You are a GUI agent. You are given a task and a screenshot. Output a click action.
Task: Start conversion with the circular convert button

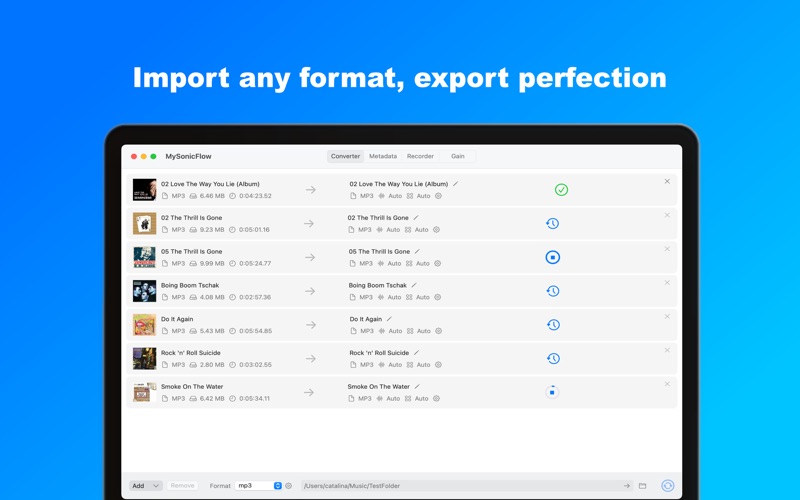pos(667,486)
